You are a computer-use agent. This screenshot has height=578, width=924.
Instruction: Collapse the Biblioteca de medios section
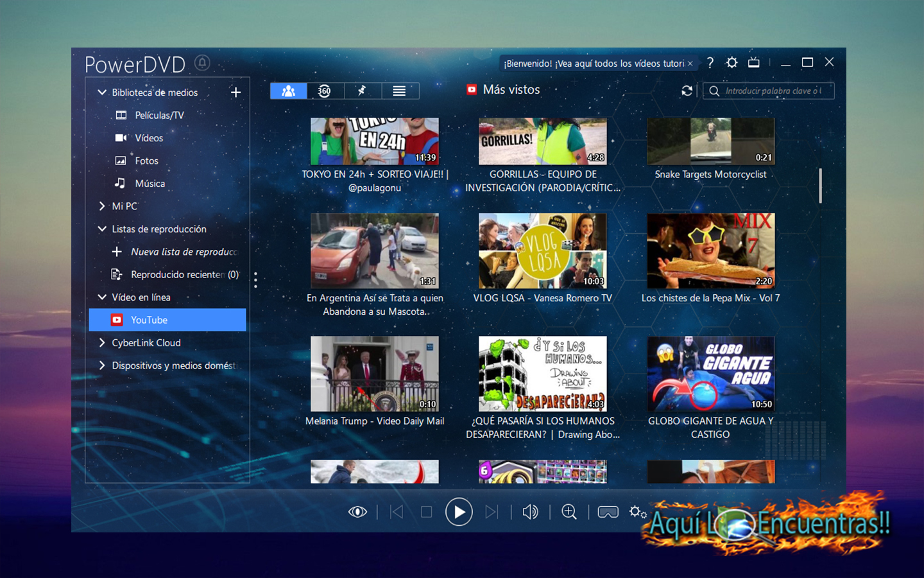point(102,92)
